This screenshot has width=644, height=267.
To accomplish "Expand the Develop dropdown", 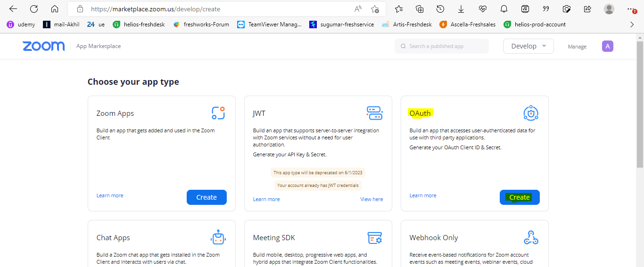I will pyautogui.click(x=528, y=46).
